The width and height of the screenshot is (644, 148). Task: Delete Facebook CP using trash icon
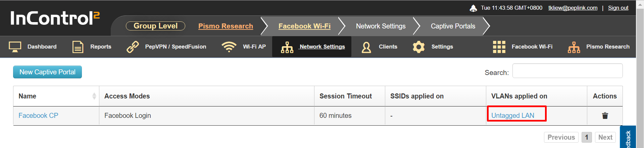pos(605,116)
